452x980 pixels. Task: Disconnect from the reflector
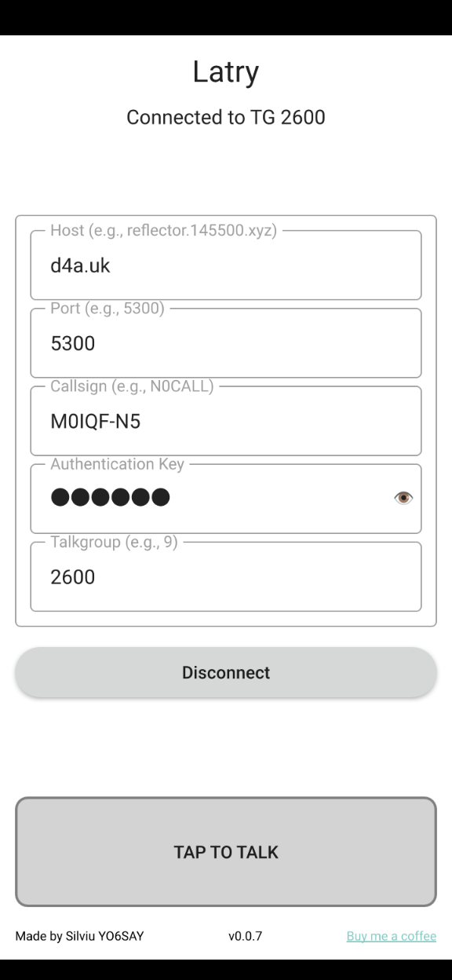pos(226,672)
